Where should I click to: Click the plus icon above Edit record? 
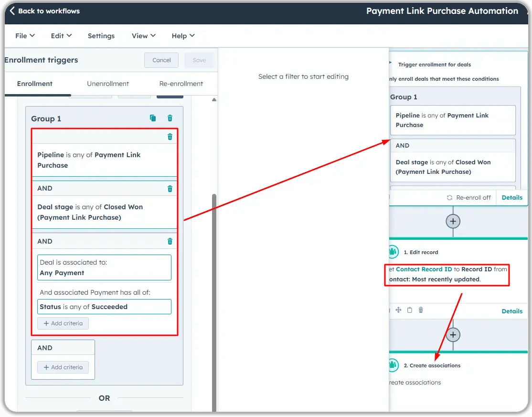coord(453,221)
